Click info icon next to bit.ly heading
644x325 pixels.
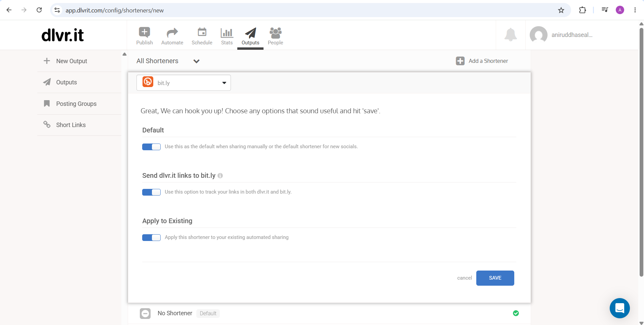pos(220,175)
